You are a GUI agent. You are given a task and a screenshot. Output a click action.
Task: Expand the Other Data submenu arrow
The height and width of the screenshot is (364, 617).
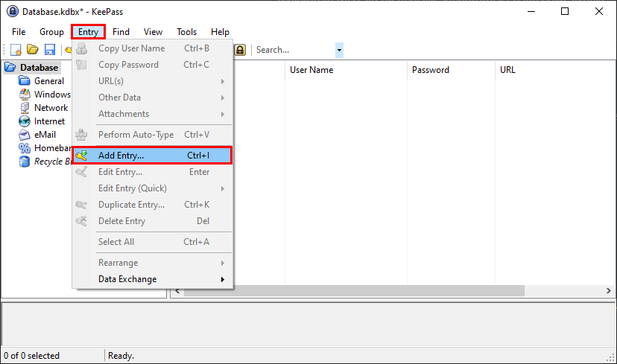click(223, 98)
